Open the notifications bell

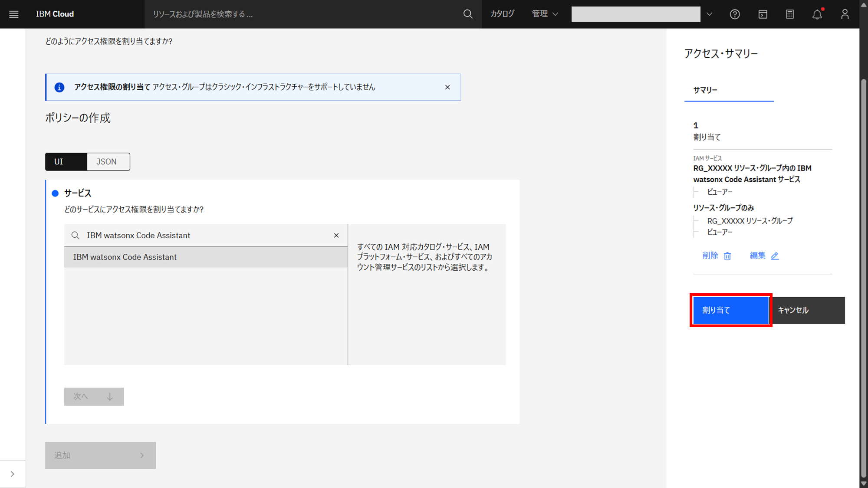pyautogui.click(x=817, y=14)
